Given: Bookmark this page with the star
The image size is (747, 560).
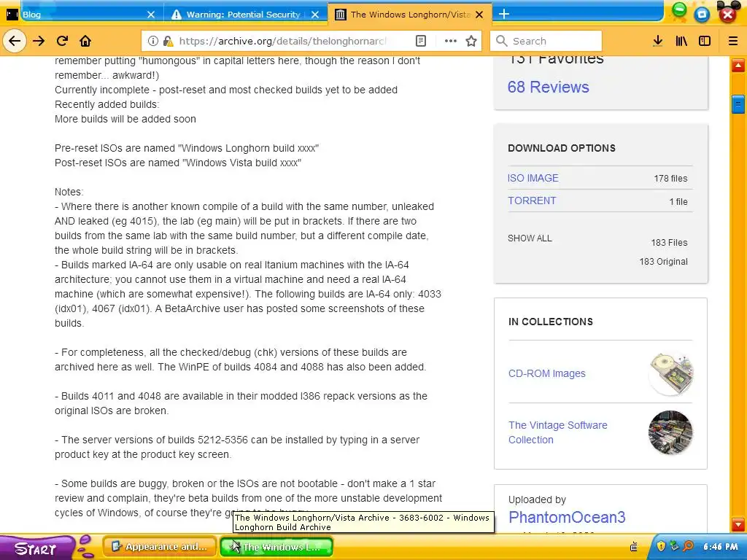Looking at the screenshot, I should click(471, 41).
